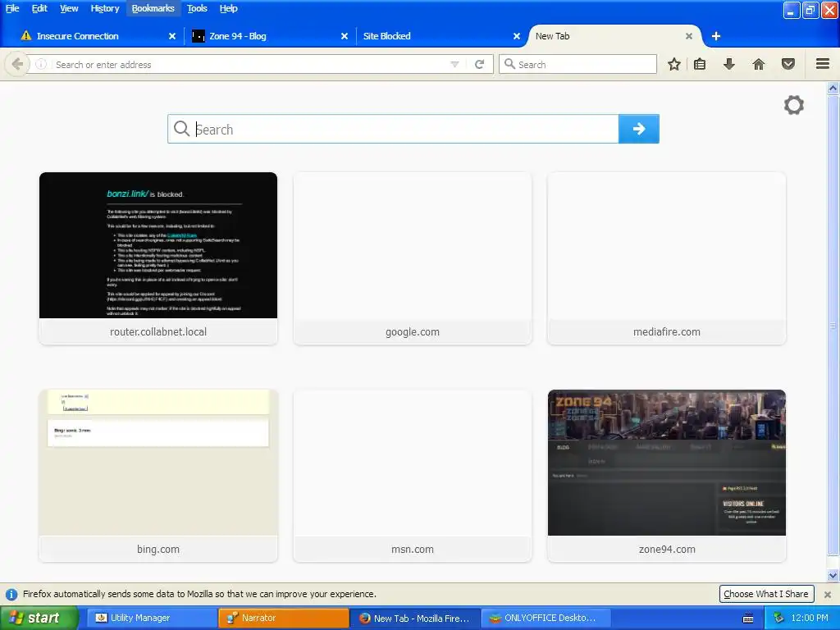The width and height of the screenshot is (840, 630).
Task: Dismiss the data sharing notification bar
Action: point(828,594)
